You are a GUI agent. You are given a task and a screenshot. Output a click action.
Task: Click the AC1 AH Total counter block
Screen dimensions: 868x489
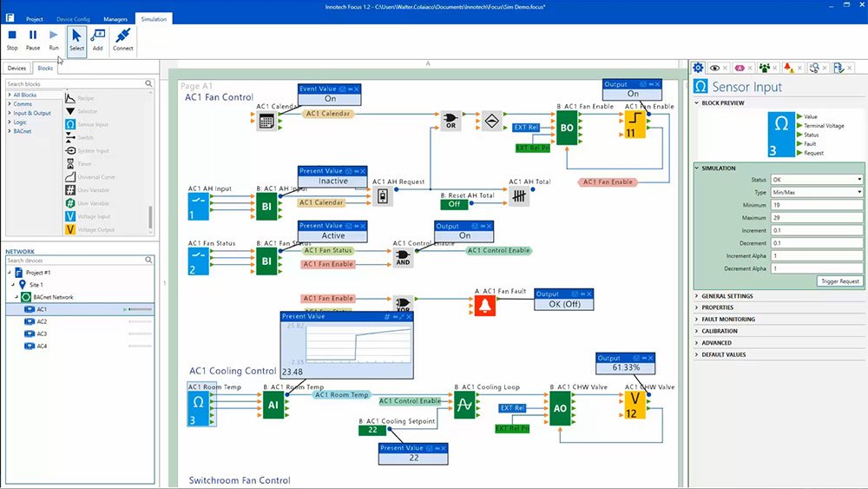[519, 196]
